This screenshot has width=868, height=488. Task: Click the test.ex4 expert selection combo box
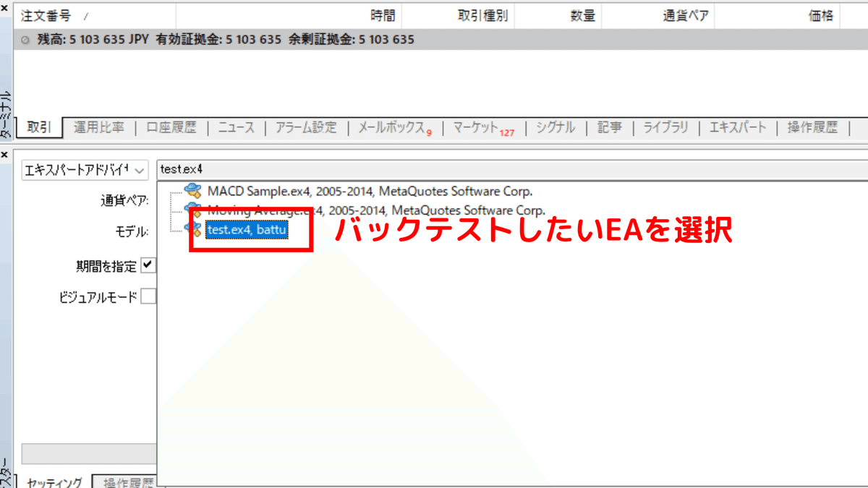pos(512,169)
